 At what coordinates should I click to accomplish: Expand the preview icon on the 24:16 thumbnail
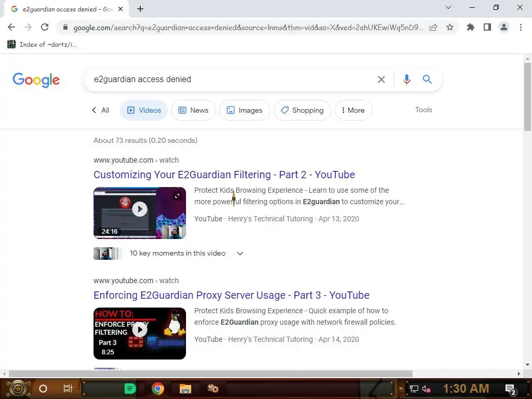tap(177, 196)
